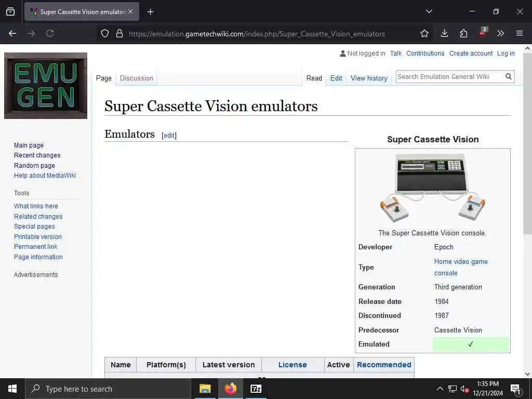Reload the current page
Screen dimensions: 532x399
(50, 33)
